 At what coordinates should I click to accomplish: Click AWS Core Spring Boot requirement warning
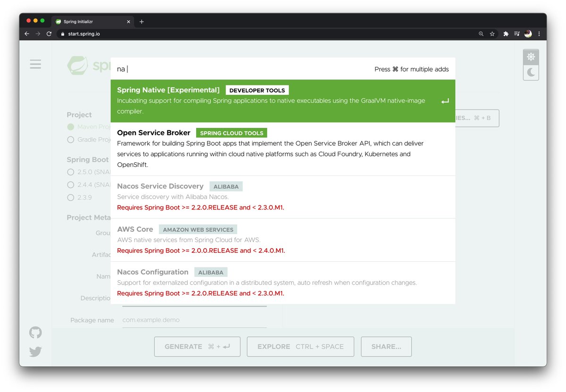point(201,250)
